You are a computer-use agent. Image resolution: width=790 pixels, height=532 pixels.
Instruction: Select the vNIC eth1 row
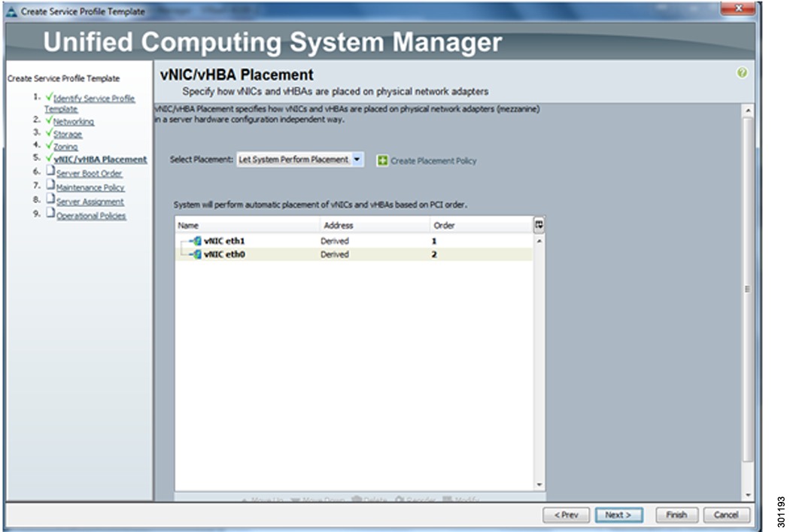(354, 241)
